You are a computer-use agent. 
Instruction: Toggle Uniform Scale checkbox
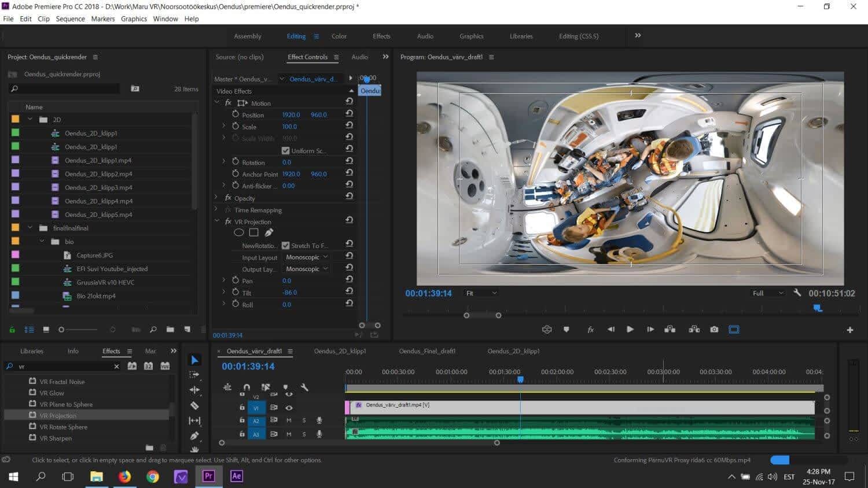click(x=285, y=151)
